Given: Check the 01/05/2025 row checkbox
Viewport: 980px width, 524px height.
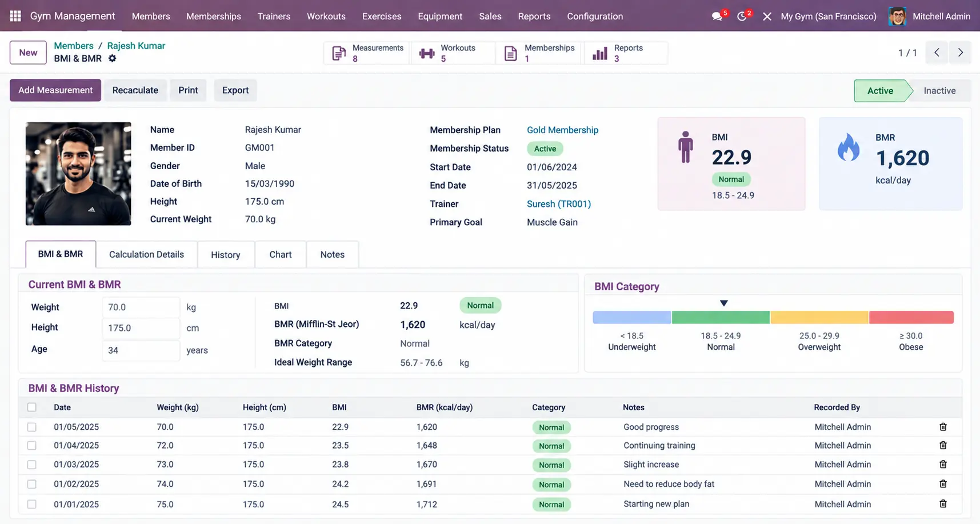Looking at the screenshot, I should point(32,427).
